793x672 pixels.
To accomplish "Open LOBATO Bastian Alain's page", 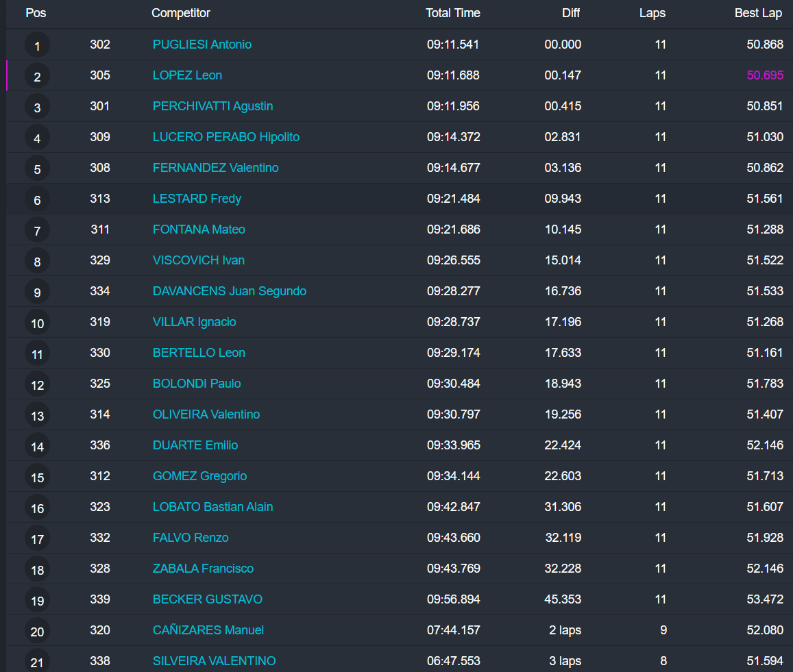I will 212,507.
